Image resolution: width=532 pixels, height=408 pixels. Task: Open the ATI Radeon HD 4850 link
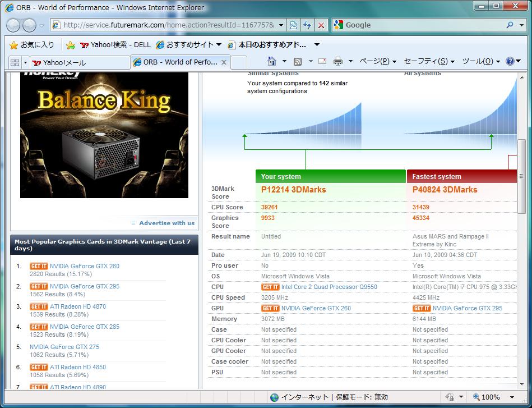(78, 367)
